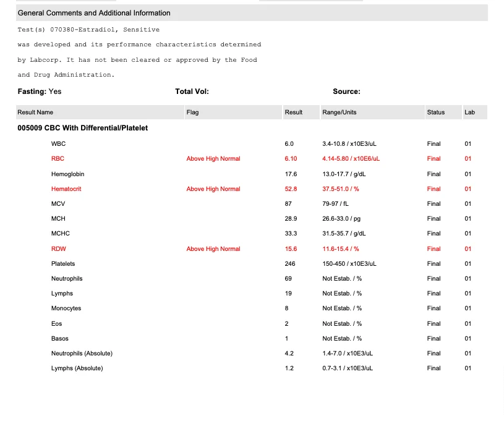
Task: Click the 'Lab' column header
Action: pyautogui.click(x=469, y=112)
